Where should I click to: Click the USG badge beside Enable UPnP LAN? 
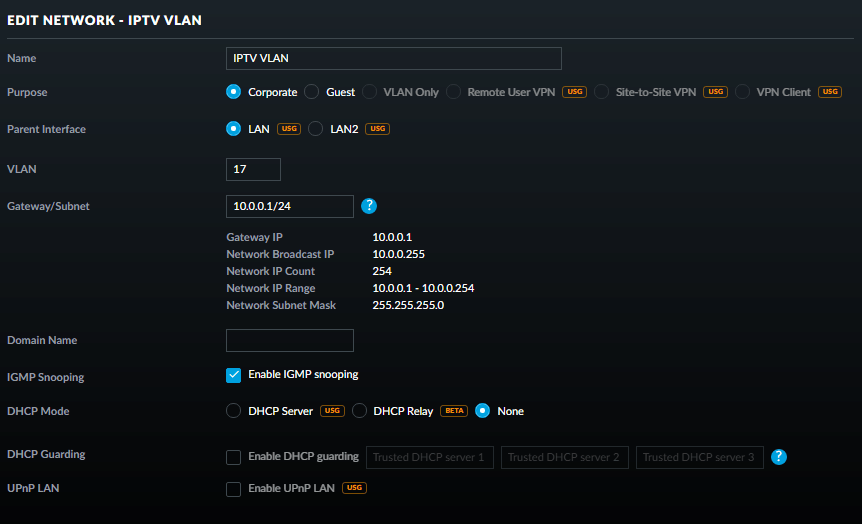(x=354, y=488)
